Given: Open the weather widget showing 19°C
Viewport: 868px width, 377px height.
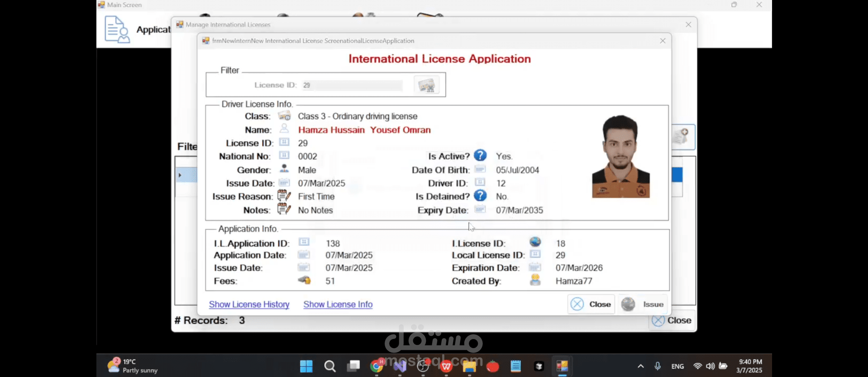Looking at the screenshot, I should [133, 366].
